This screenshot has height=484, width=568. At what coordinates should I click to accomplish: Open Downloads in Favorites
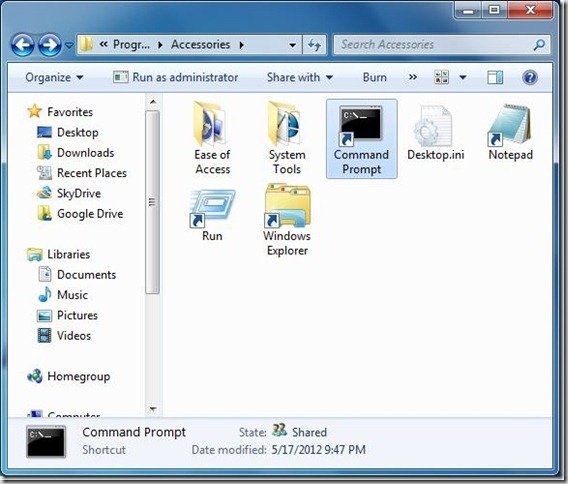point(75,153)
